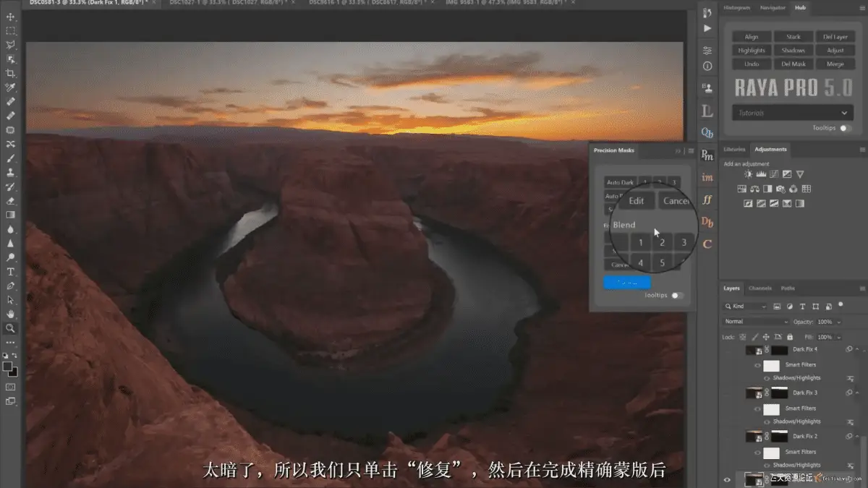The image size is (868, 488).
Task: Click the Merge button in Raya Pro
Action: pyautogui.click(x=835, y=64)
